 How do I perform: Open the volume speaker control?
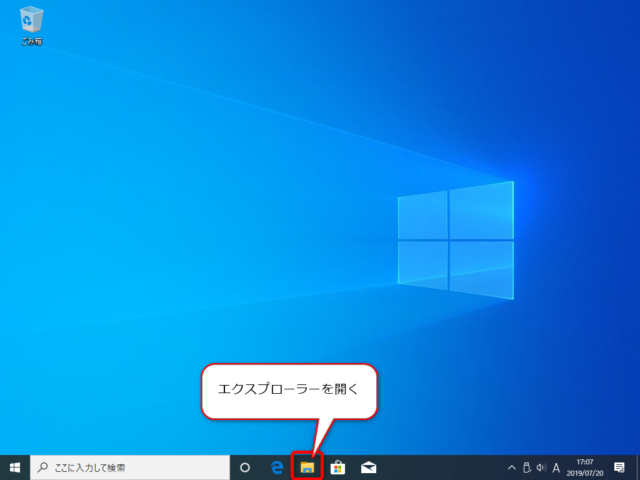[541, 467]
